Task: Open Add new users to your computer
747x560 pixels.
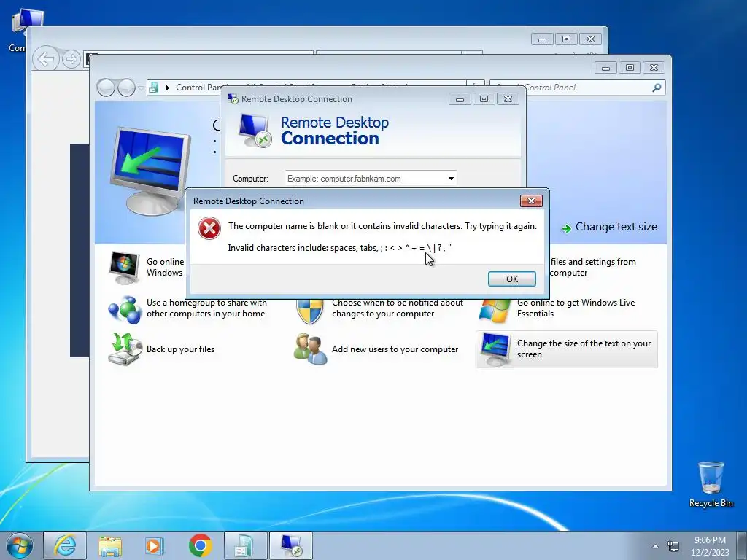Action: (395, 349)
